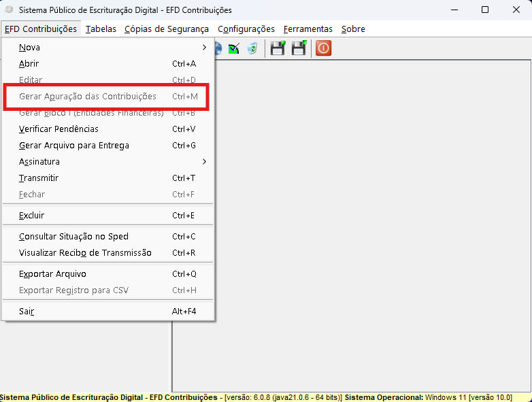Open the Tabelas menu
This screenshot has height=402, width=532.
click(x=101, y=29)
